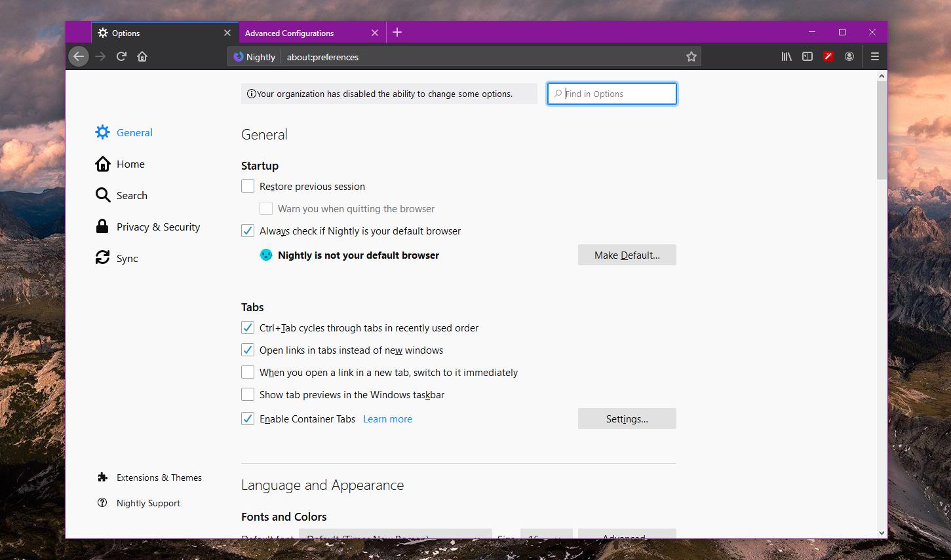Viewport: 951px width, 560px height.
Task: Toggle Ctrl+Tab cycles through tabs checkbox
Action: [248, 327]
